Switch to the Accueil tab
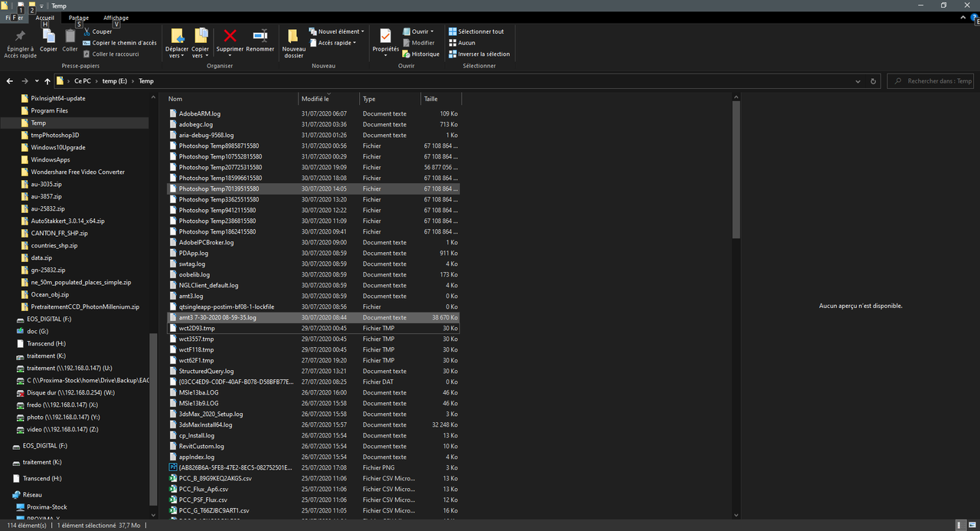The width and height of the screenshot is (980, 531). pyautogui.click(x=45, y=18)
